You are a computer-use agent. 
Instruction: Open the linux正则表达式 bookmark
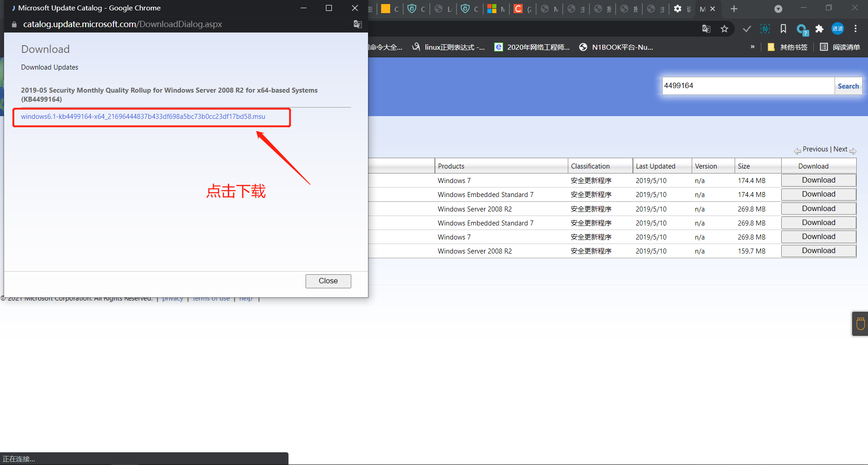pyautogui.click(x=448, y=47)
